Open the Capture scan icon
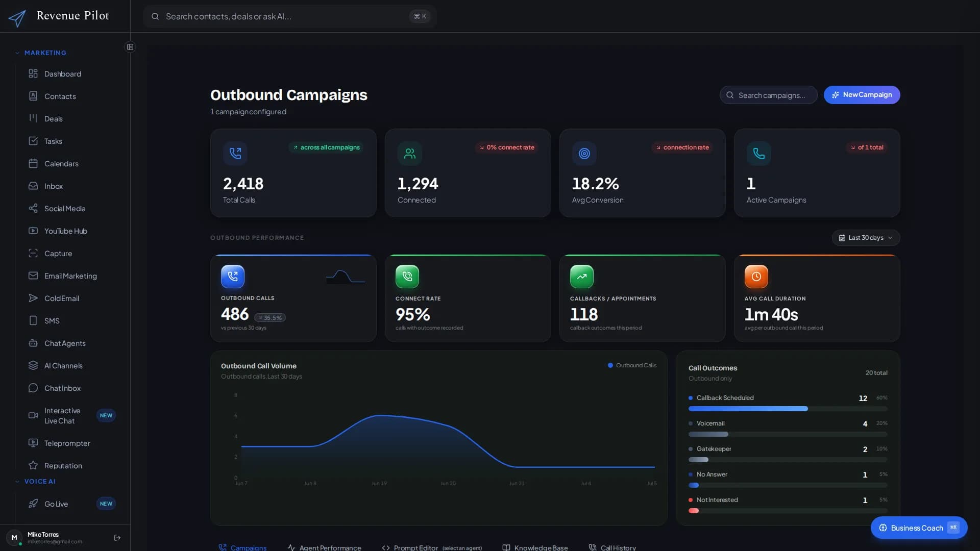This screenshot has width=980, height=551. tap(33, 253)
